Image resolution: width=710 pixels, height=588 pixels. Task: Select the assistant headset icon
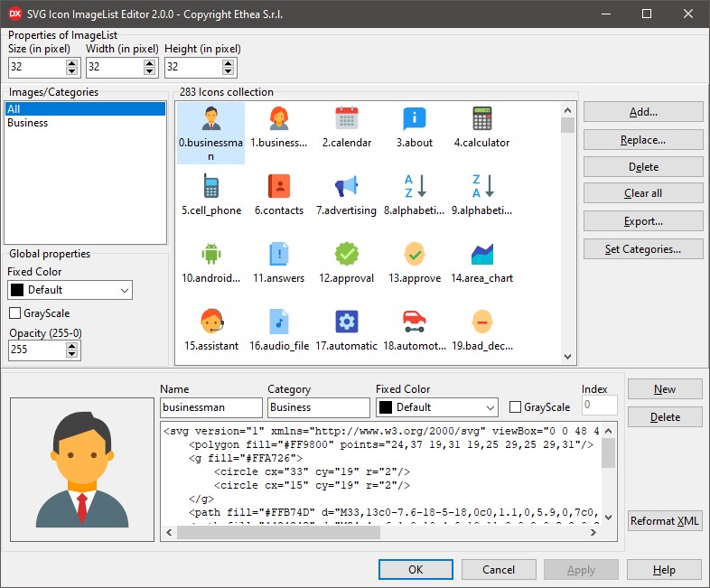(211, 321)
